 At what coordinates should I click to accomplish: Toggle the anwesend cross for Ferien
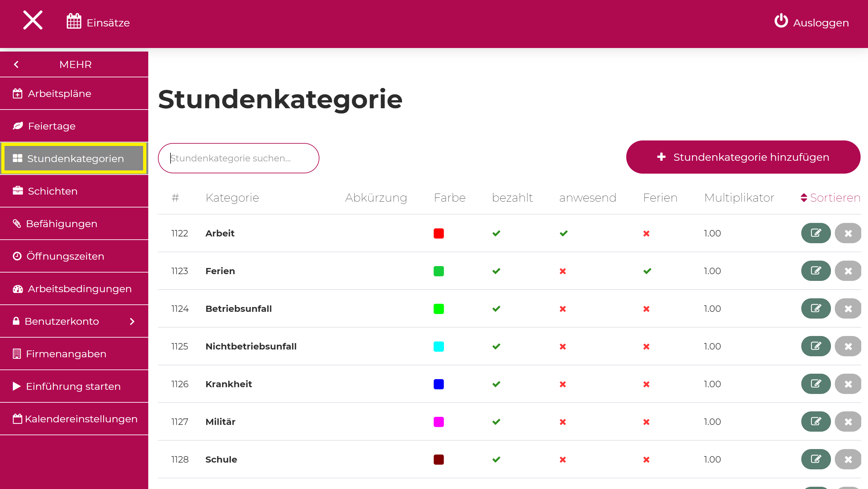[563, 271]
